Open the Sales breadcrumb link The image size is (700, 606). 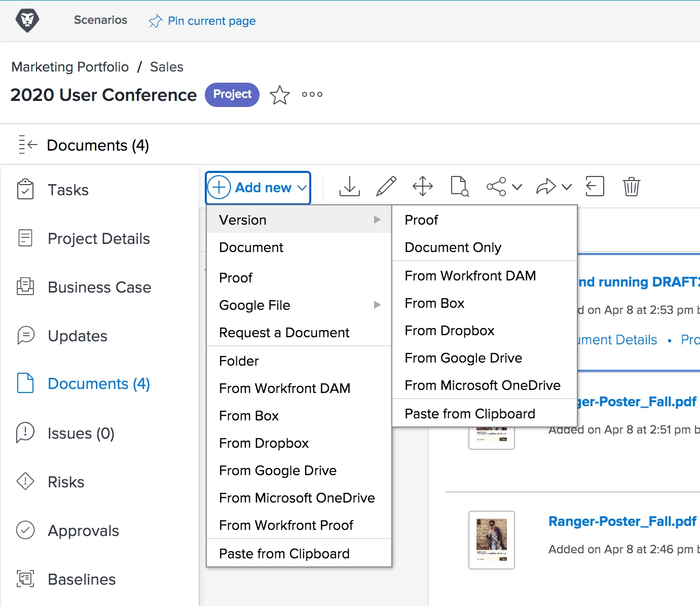pyautogui.click(x=167, y=67)
